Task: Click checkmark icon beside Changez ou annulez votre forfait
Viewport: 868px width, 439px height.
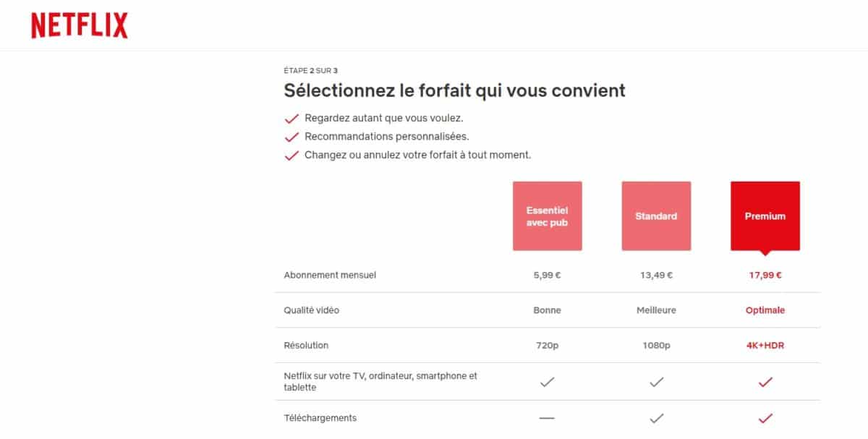Action: [292, 155]
